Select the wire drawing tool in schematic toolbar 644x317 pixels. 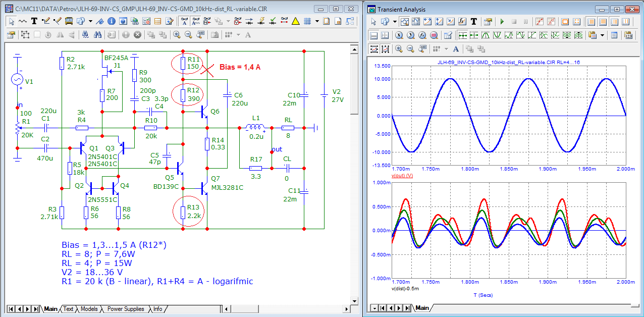(45, 21)
